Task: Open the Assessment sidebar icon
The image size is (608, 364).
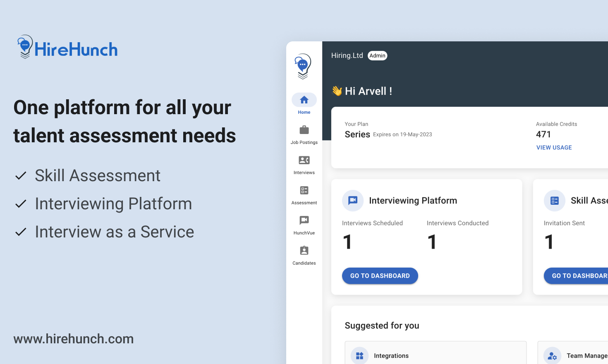Action: pyautogui.click(x=304, y=190)
